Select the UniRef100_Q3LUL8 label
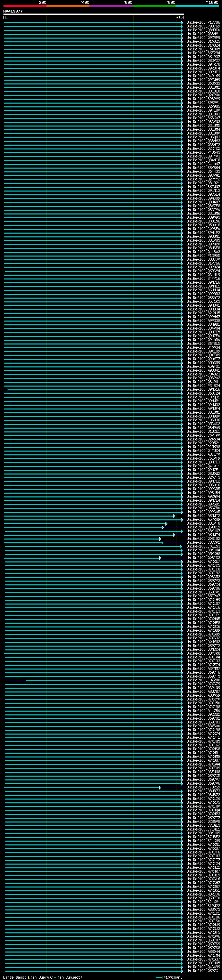This screenshot has width=222, height=980. click(x=203, y=91)
